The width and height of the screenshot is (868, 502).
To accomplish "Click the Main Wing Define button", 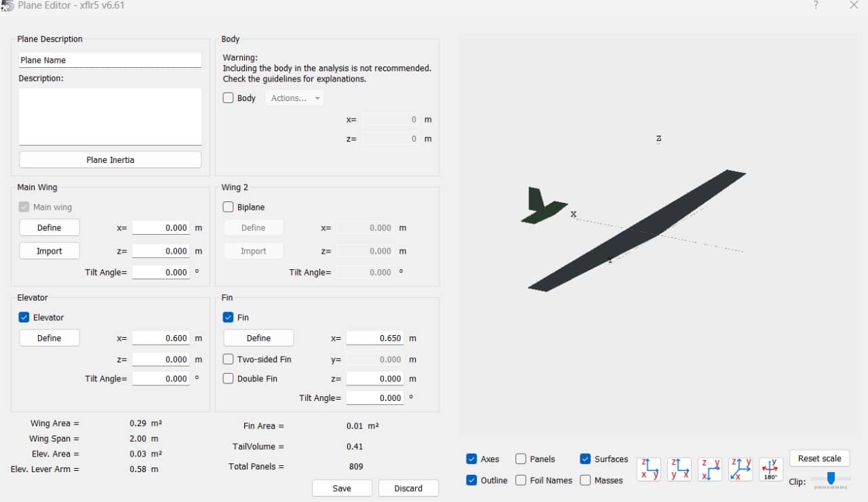I will (x=49, y=228).
